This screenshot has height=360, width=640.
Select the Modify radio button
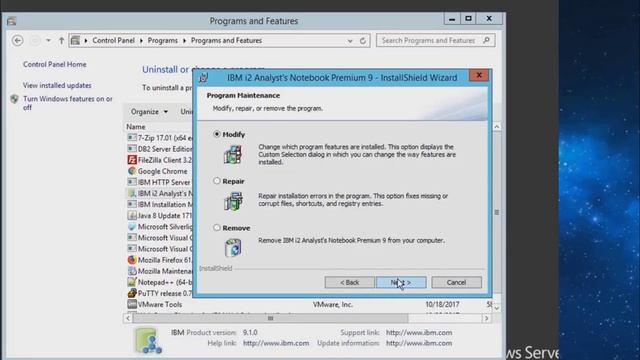click(x=217, y=134)
